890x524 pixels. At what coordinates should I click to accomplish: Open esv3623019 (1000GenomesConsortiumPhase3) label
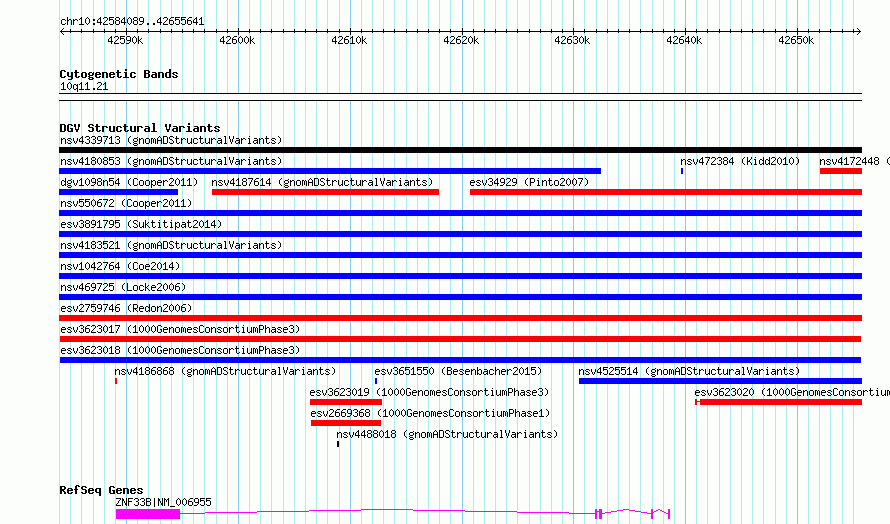pyautogui.click(x=429, y=392)
